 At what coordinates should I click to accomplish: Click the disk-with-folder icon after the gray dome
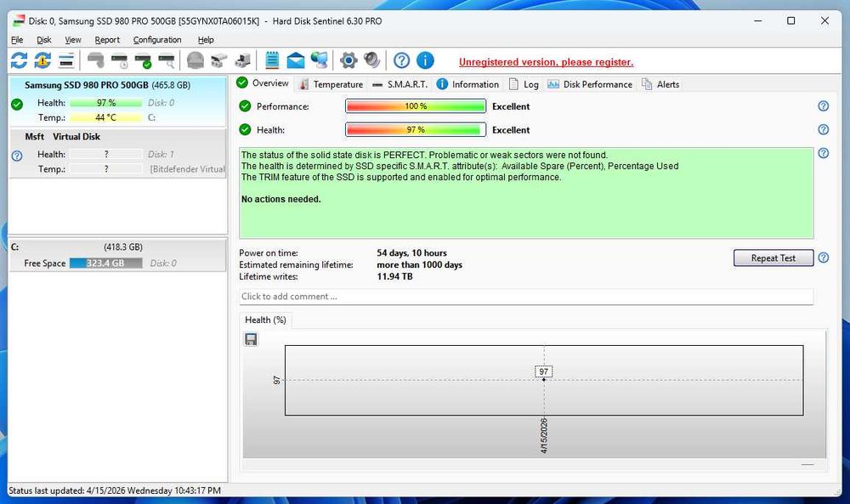[x=219, y=60]
